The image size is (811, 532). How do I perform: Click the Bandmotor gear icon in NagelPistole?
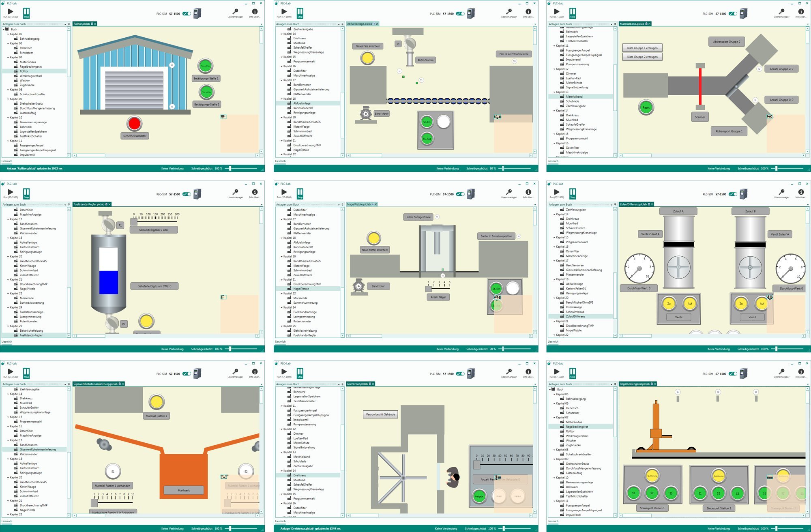click(x=358, y=286)
